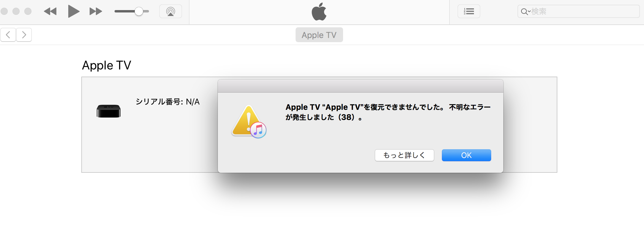Click the dialog title bar
Viewport: 644px width, 244px height.
point(361,86)
